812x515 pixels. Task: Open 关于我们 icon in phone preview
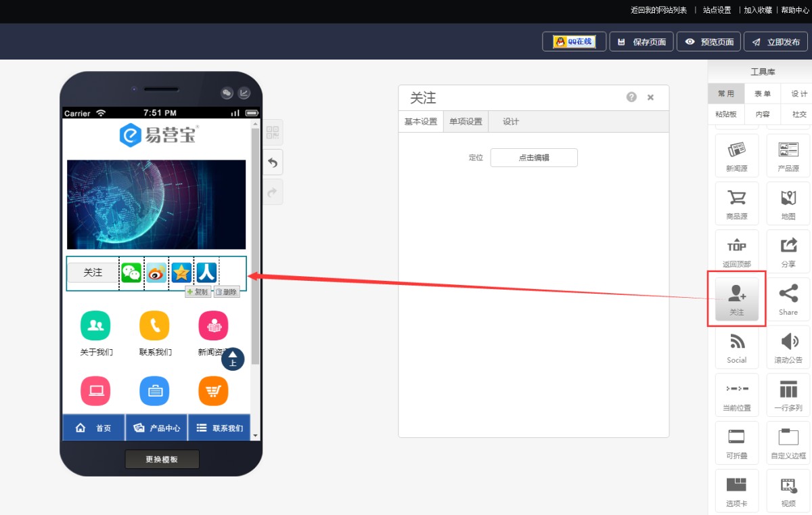click(x=95, y=326)
